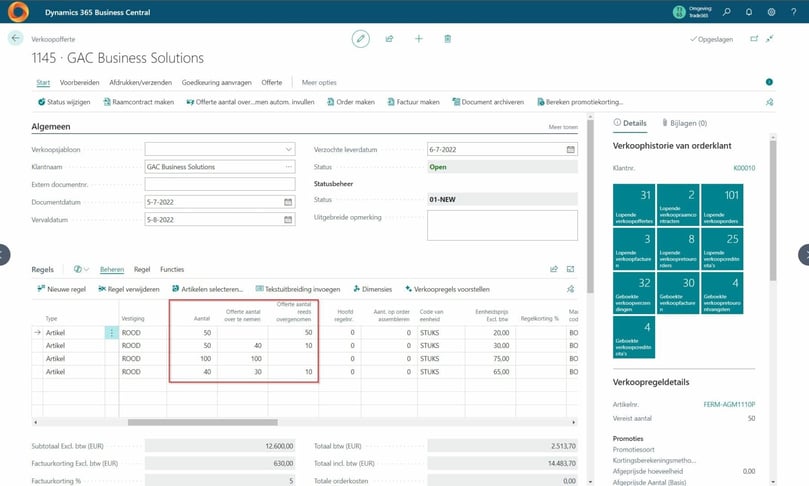
Task: Open the Goedkeuring aanvragen menu
Action: point(217,83)
